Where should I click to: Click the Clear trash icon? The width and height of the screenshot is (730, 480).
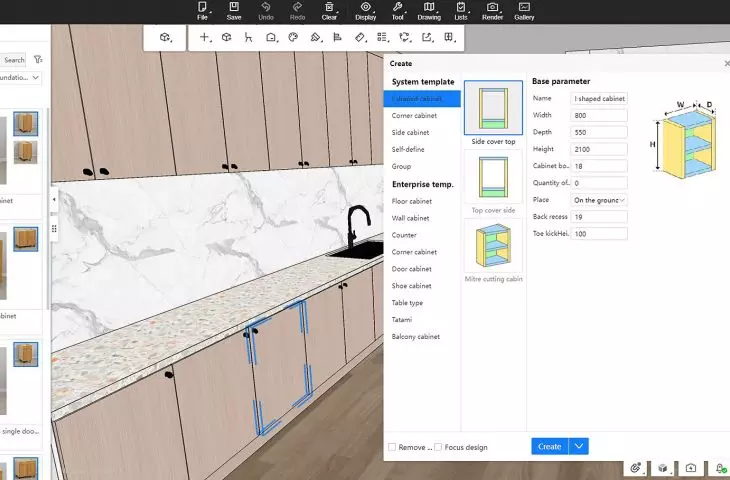(329, 7)
